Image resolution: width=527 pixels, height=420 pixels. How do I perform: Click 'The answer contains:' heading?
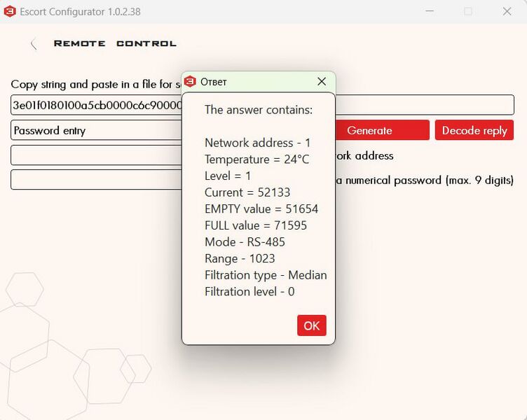259,110
